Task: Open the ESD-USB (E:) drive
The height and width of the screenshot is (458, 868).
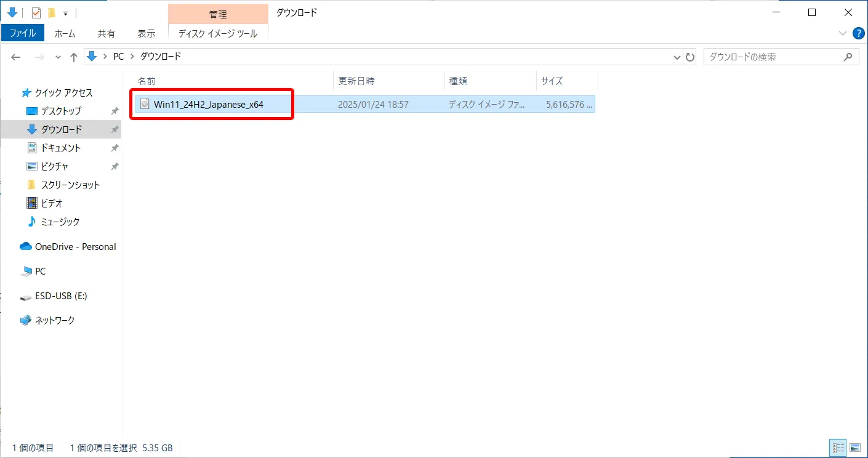Action: tap(61, 296)
